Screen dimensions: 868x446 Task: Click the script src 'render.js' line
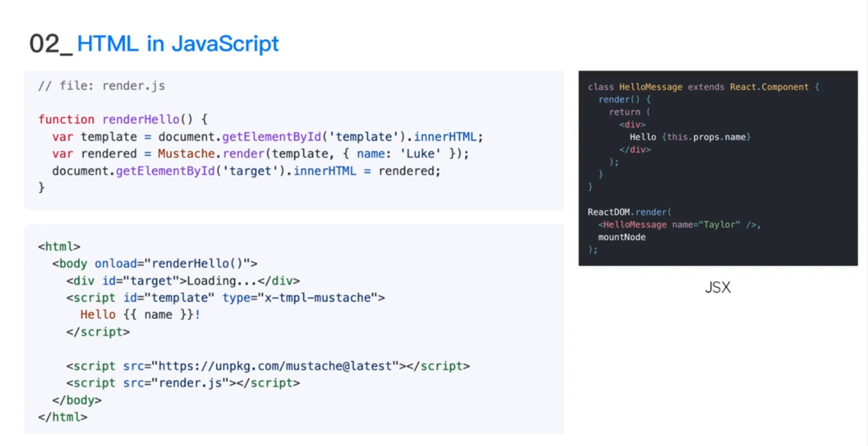coord(183,383)
